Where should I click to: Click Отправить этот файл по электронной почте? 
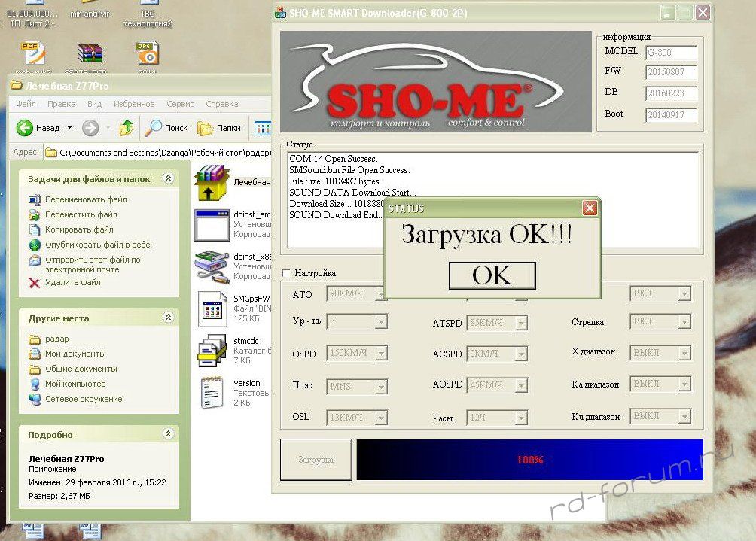(x=93, y=264)
